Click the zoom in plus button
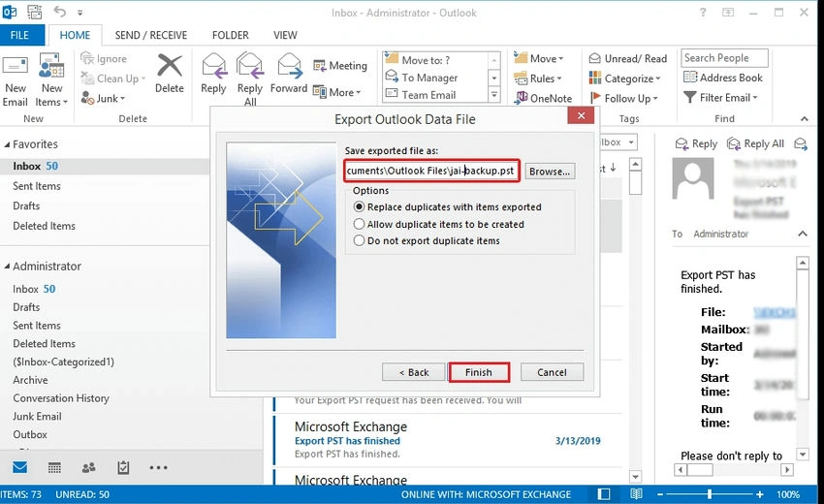This screenshot has height=504, width=824. (x=759, y=494)
